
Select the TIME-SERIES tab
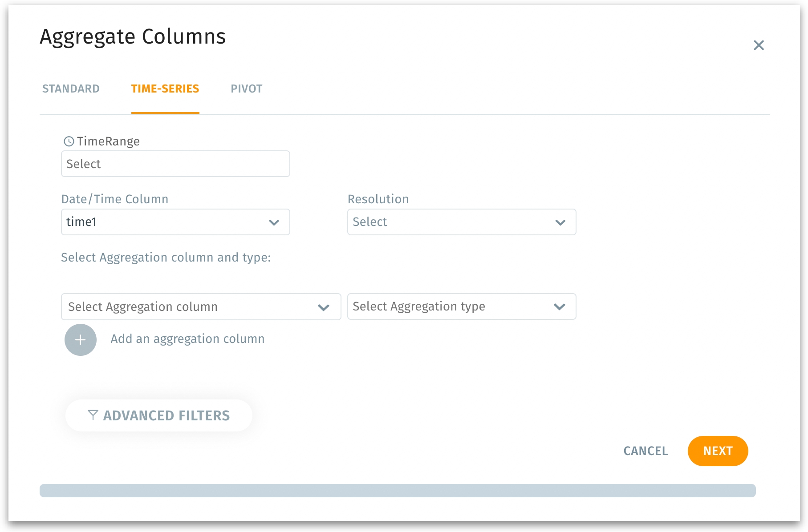pyautogui.click(x=165, y=89)
